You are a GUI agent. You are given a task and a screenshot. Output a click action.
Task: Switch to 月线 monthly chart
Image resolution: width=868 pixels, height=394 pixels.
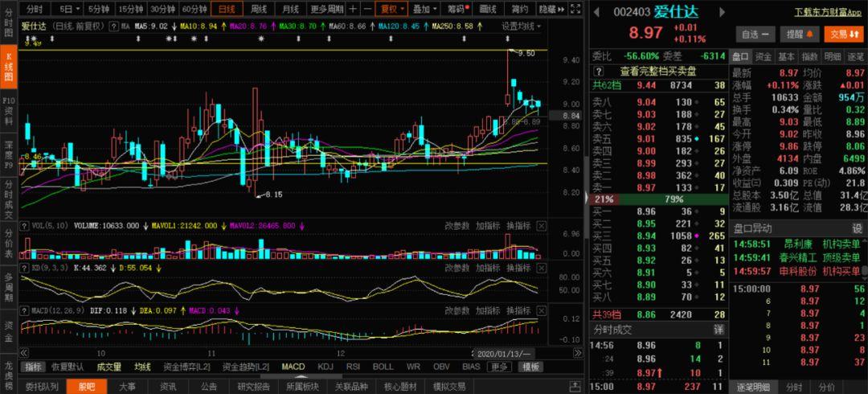290,9
